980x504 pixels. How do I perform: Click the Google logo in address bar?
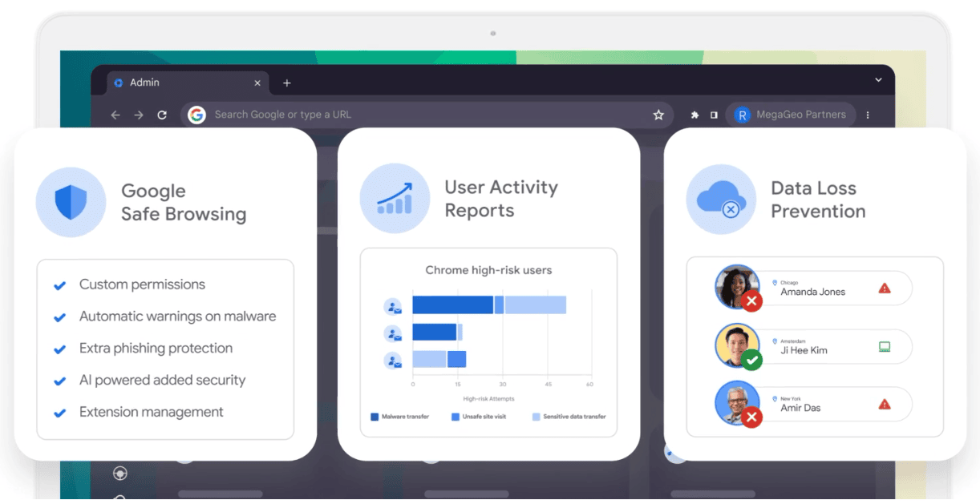click(196, 115)
